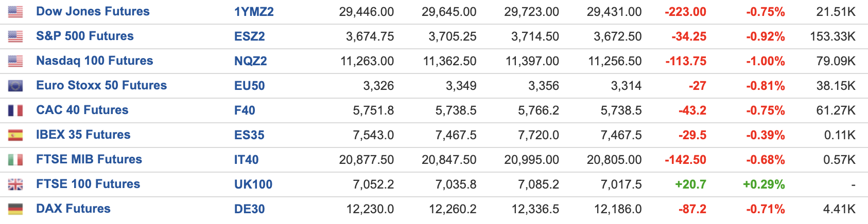This screenshot has width=868, height=224.
Task: Click the German flag beside DAX Futures
Action: point(15,209)
